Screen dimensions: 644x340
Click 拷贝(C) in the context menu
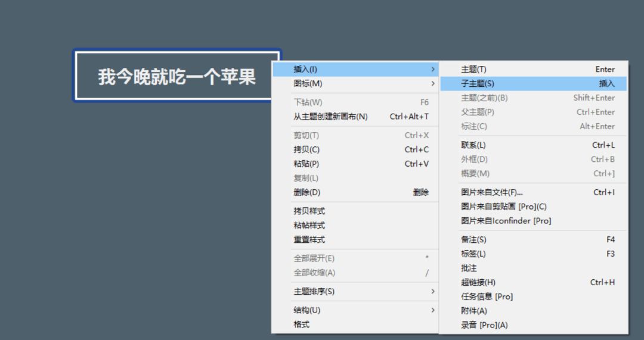[355, 149]
